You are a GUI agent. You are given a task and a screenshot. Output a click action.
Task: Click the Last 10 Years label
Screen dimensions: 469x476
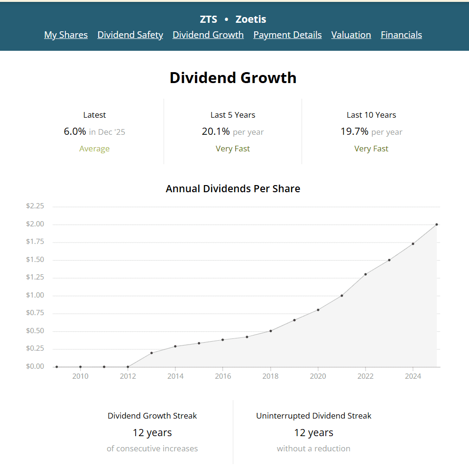click(x=371, y=115)
